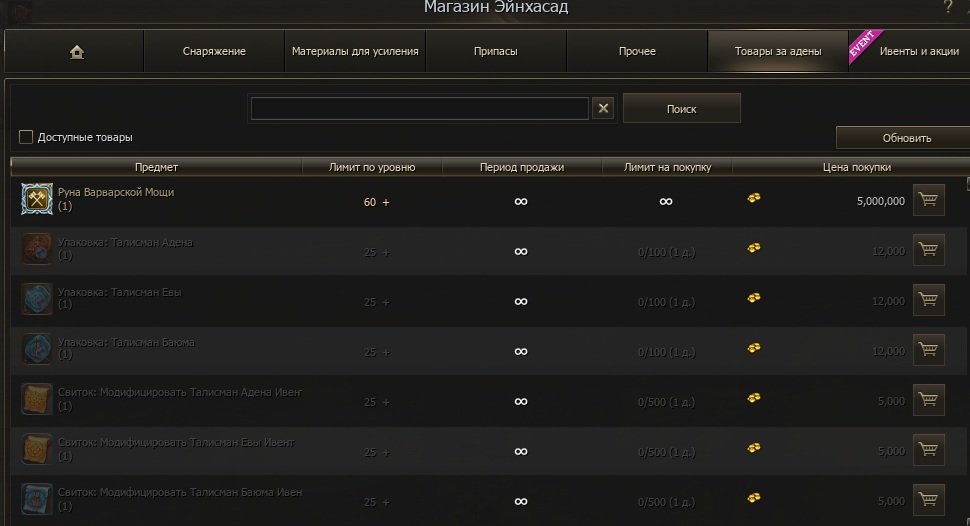970x526 pixels.
Task: Click the adena coin icon in Руна row
Action: click(753, 198)
